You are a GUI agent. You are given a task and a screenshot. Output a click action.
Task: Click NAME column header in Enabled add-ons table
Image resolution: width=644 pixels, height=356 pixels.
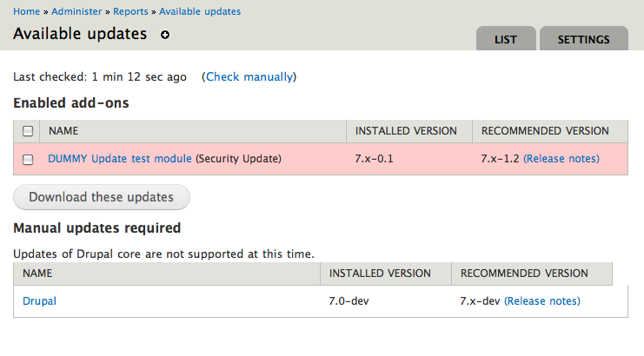63,131
